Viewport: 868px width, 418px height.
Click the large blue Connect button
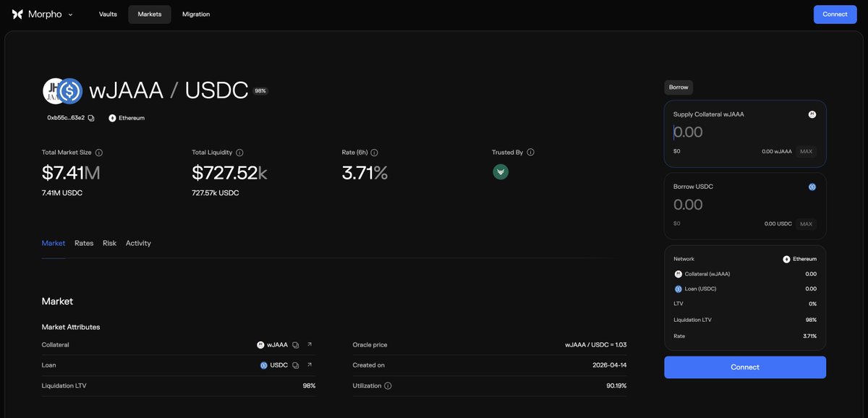pos(745,367)
